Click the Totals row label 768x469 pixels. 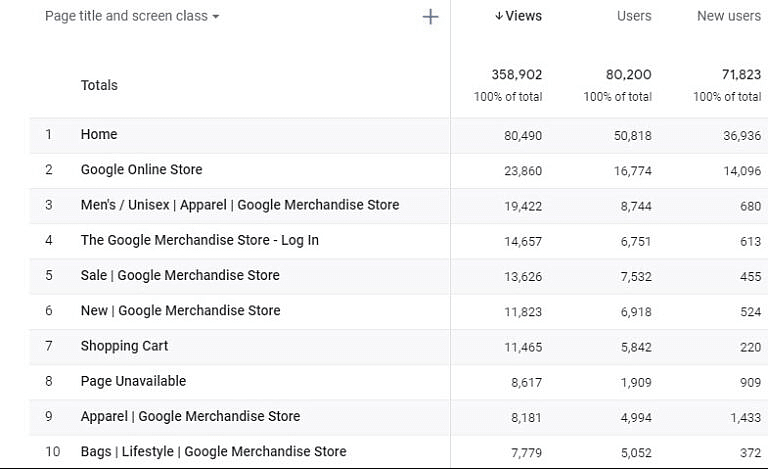coord(99,86)
